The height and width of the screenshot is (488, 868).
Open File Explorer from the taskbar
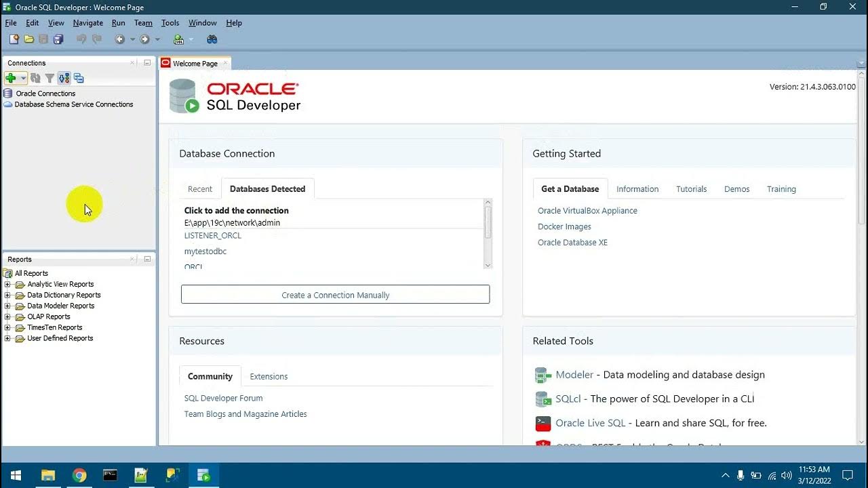pyautogui.click(x=48, y=475)
